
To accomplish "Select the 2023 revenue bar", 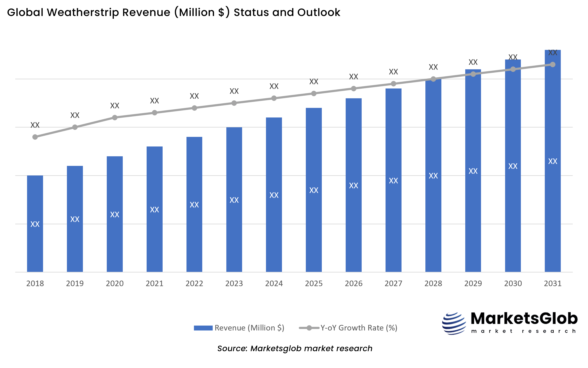I will point(234,200).
